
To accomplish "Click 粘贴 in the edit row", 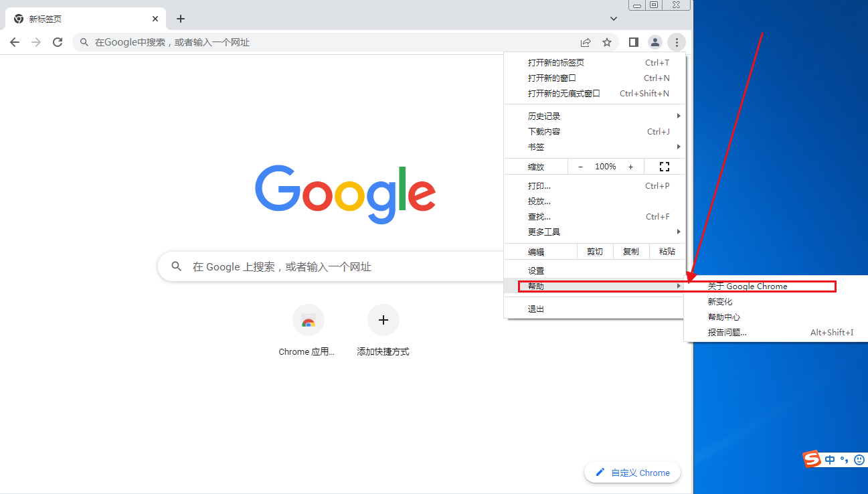I will point(667,252).
